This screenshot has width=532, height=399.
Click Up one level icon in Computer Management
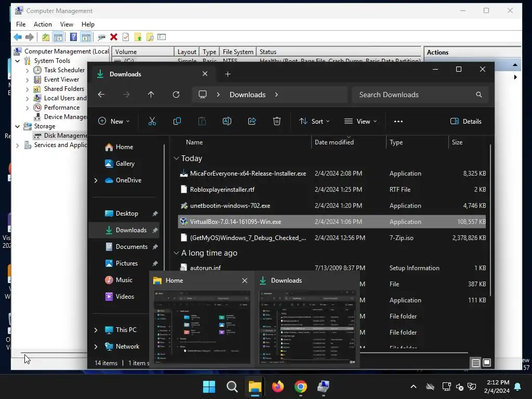[46, 37]
